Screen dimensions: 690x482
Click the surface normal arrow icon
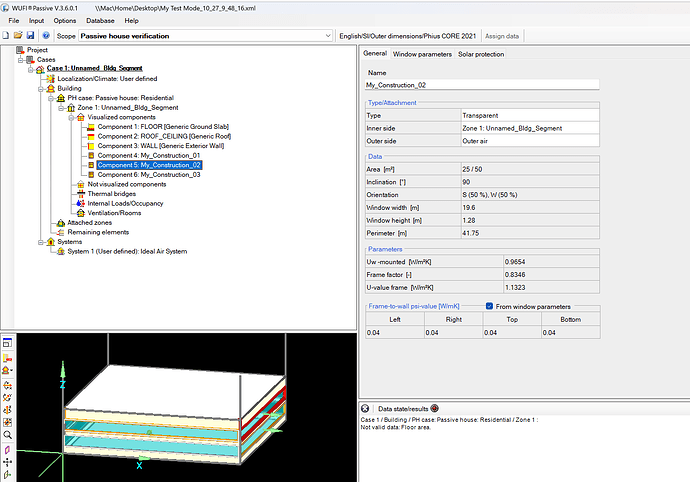pos(7,475)
